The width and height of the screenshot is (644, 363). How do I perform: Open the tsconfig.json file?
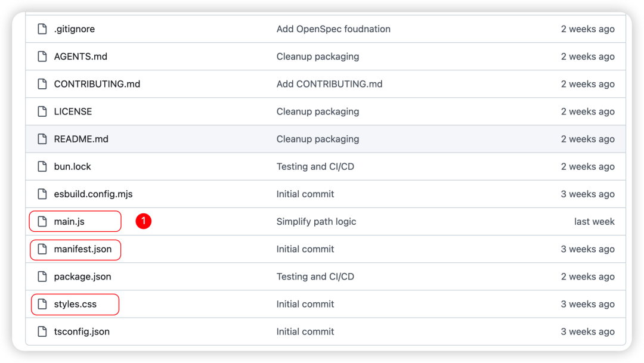(82, 331)
